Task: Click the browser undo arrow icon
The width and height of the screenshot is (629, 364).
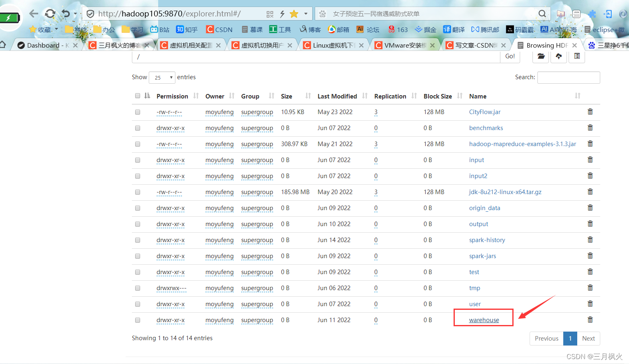Action: click(x=66, y=14)
